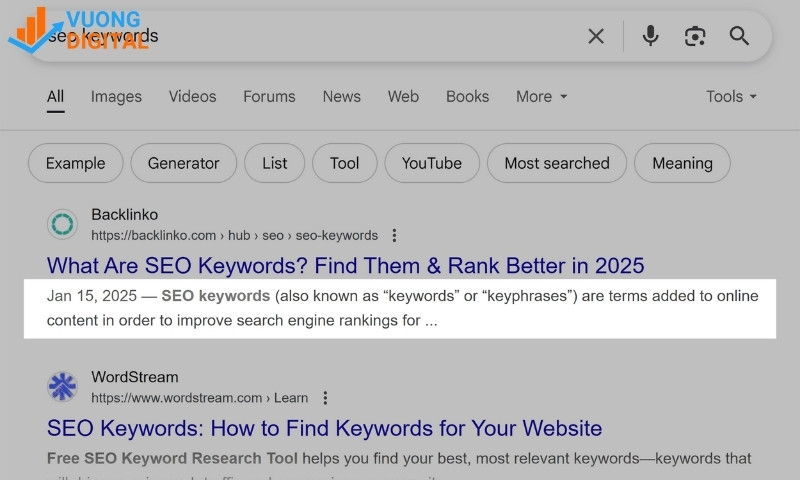This screenshot has width=800, height=480.
Task: Open the three-dot menu beside Backlinko result
Action: pyautogui.click(x=394, y=236)
